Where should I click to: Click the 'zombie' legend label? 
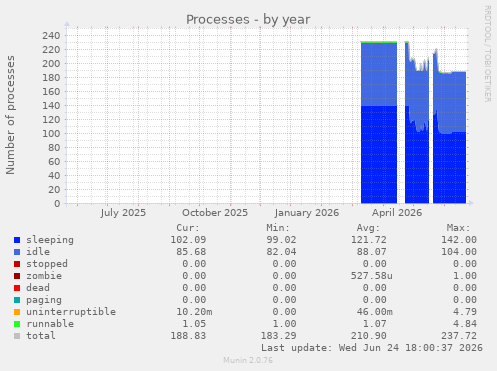tap(44, 276)
